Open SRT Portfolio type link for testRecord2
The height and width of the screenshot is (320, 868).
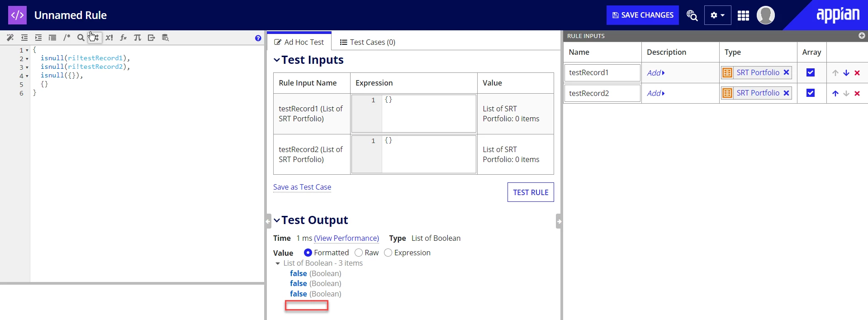[x=758, y=93]
